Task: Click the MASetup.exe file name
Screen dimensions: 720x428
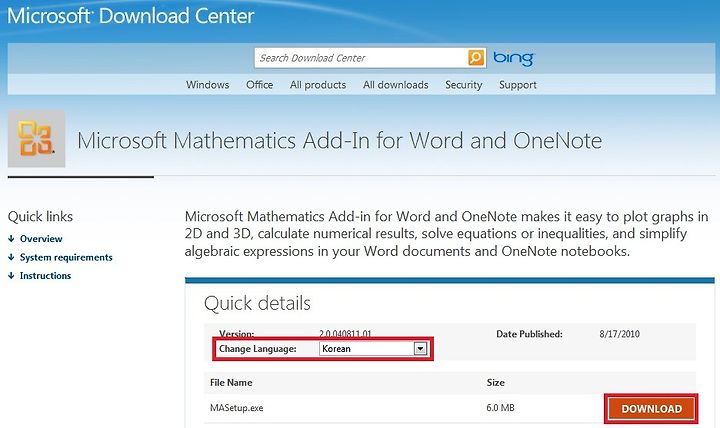Action: [x=236, y=408]
